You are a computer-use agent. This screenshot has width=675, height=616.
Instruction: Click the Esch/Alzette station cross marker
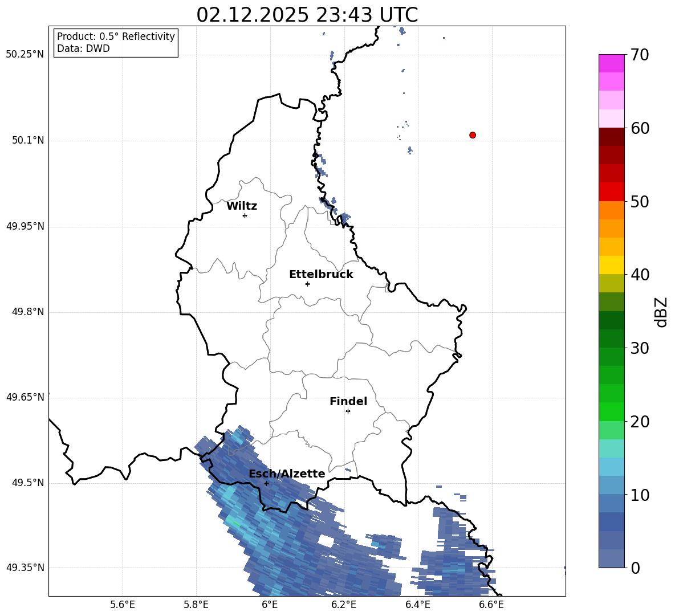266,483
